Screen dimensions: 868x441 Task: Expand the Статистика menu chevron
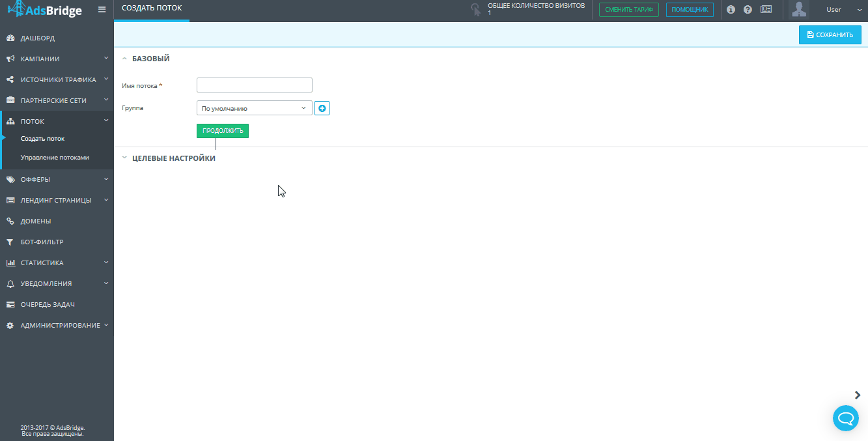pos(106,263)
